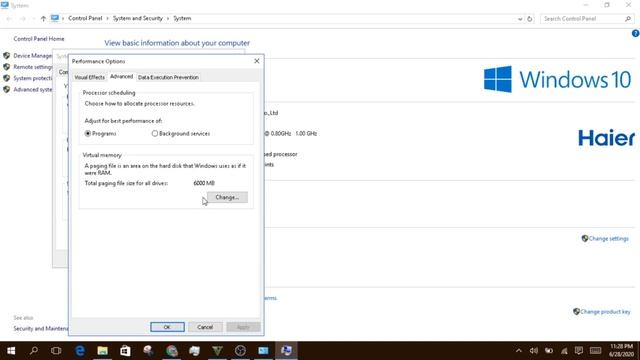Open Action Center notifications icon
The image size is (640, 360).
[579, 351]
